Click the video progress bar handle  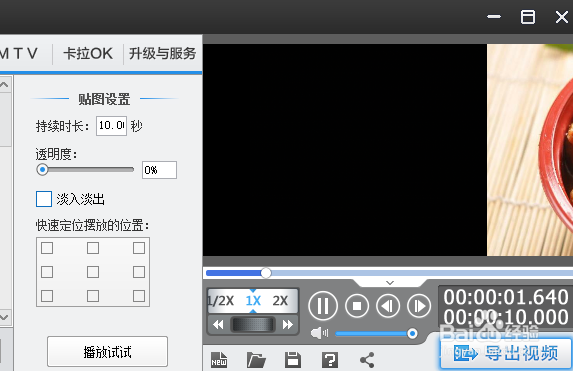point(266,273)
